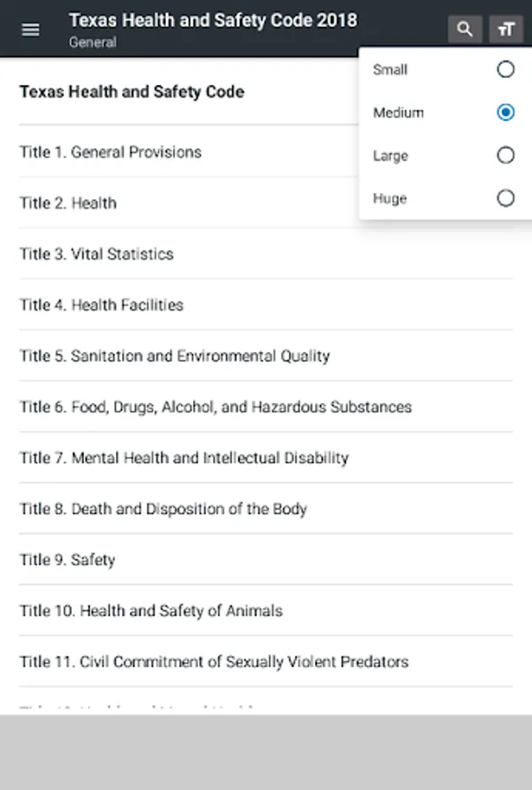Pick the Huge font size radio button
The height and width of the screenshot is (790, 532).
point(505,198)
